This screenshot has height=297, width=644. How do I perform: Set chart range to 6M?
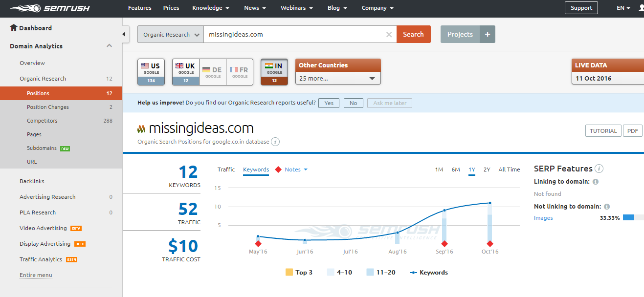pyautogui.click(x=456, y=170)
